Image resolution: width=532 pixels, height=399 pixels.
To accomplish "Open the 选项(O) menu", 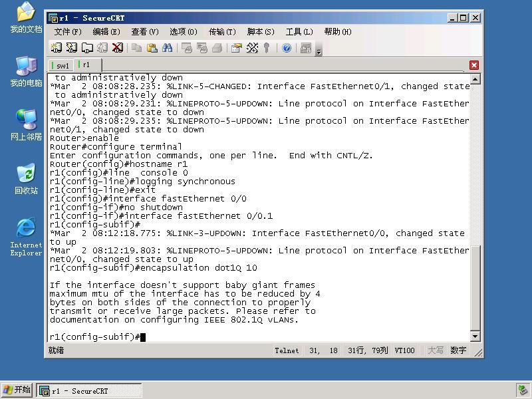I will tap(184, 32).
